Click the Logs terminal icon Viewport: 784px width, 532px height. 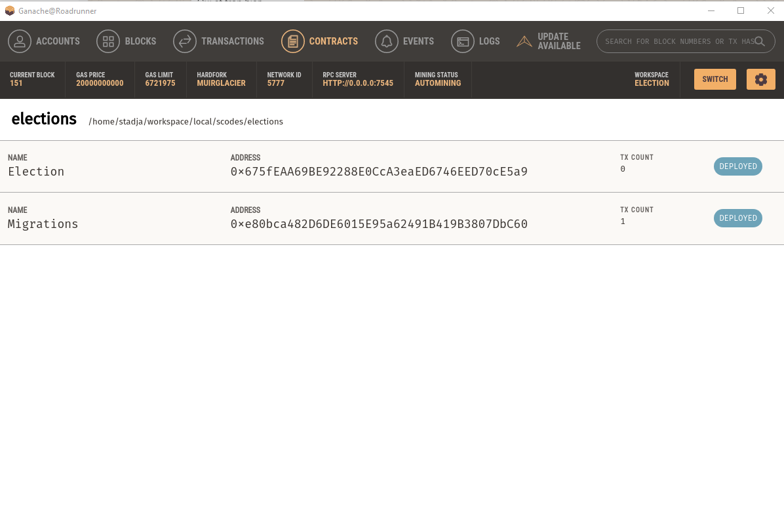[463, 41]
